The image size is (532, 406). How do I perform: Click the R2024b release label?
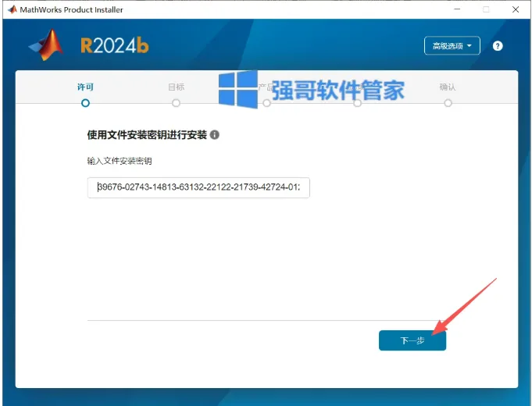click(x=115, y=45)
